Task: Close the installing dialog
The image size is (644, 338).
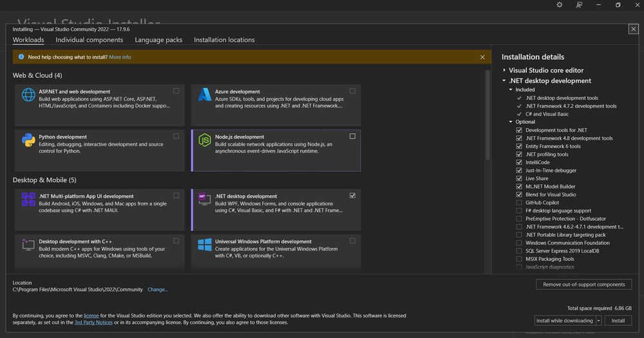Action: [x=633, y=29]
